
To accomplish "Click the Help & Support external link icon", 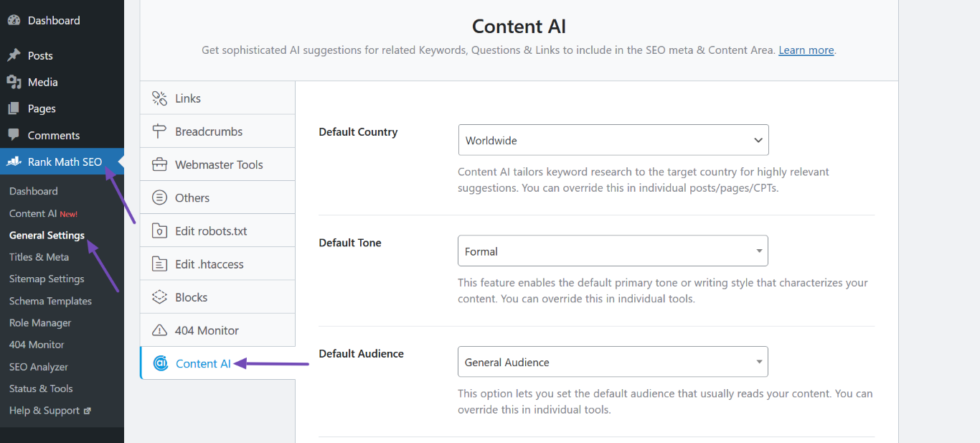I will [x=88, y=411].
